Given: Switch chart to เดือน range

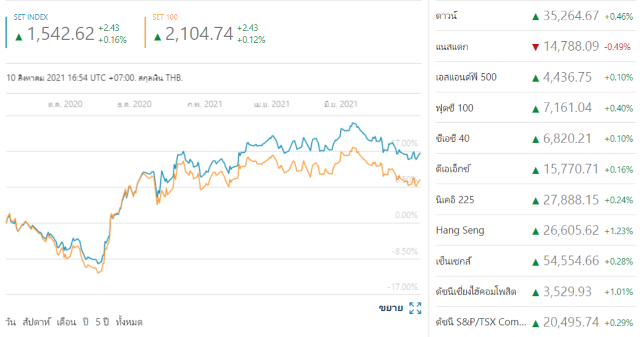Looking at the screenshot, I should click(66, 322).
